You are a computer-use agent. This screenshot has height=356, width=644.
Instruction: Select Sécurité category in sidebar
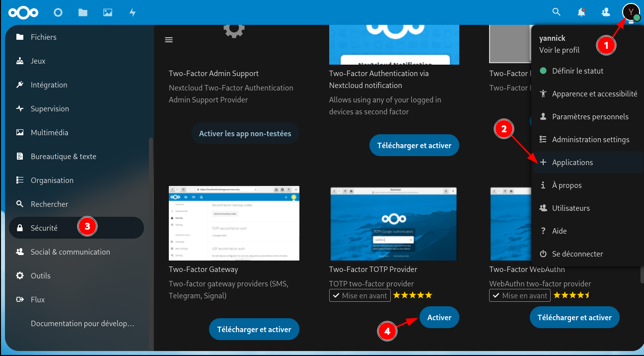point(44,228)
